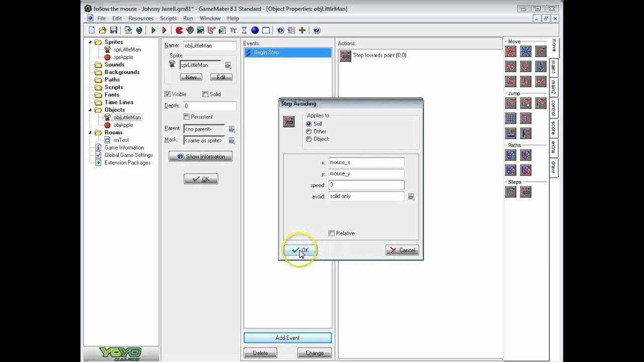
Task: Open the Scripts menu
Action: pos(168,18)
